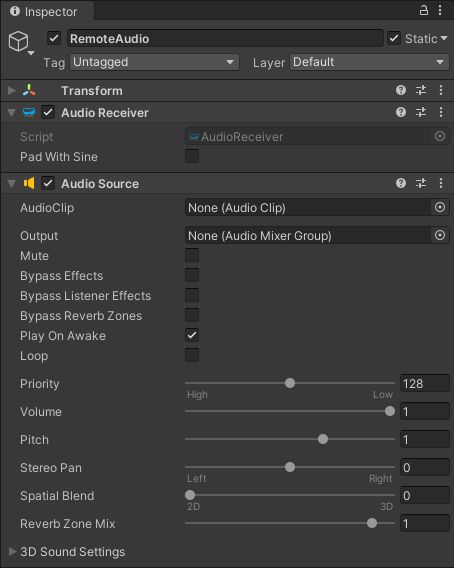Enable the Mute checkbox
454x568 pixels.
[192, 255]
